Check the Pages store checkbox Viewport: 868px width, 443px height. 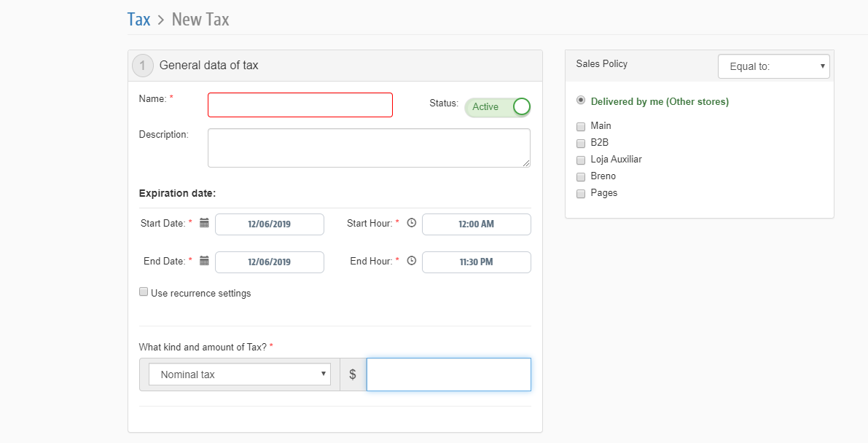pos(581,194)
